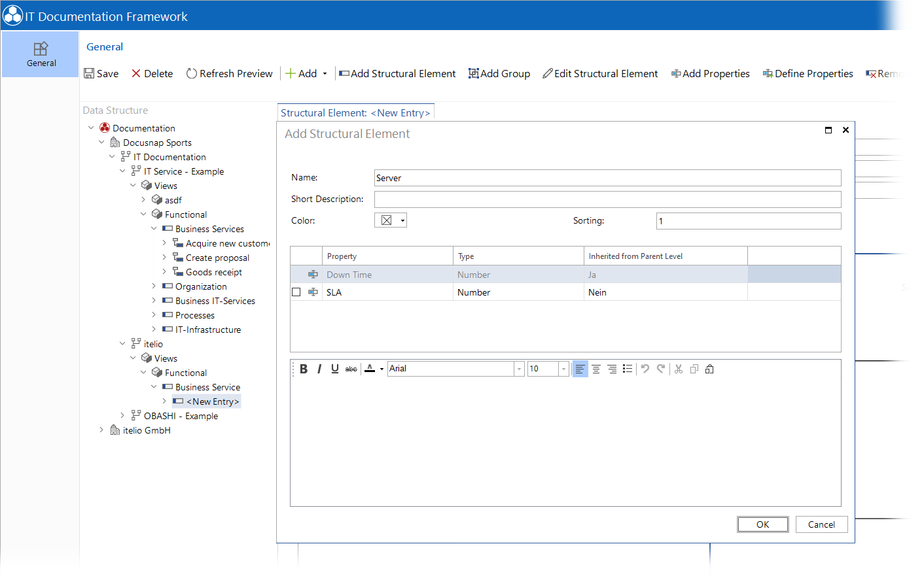The width and height of the screenshot is (924, 580).
Task: Click the font color A swatch
Action: click(x=370, y=369)
